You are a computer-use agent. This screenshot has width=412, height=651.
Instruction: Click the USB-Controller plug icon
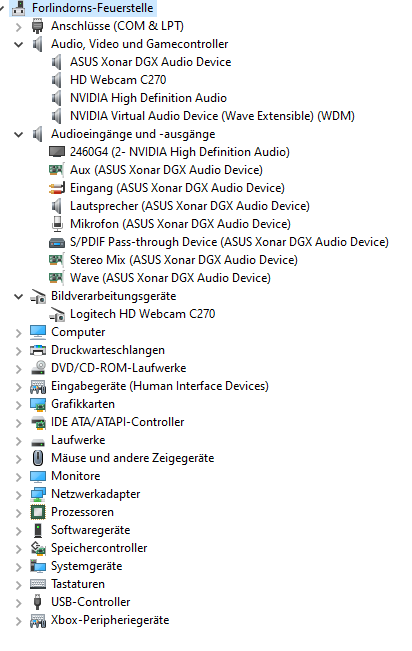pos(37,602)
